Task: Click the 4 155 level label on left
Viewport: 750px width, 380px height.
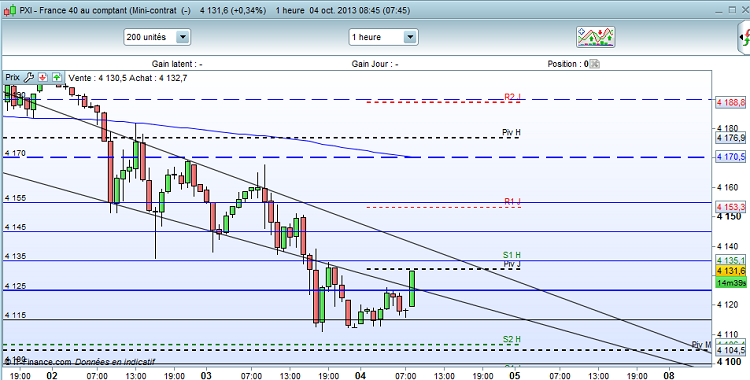Action: pyautogui.click(x=14, y=198)
